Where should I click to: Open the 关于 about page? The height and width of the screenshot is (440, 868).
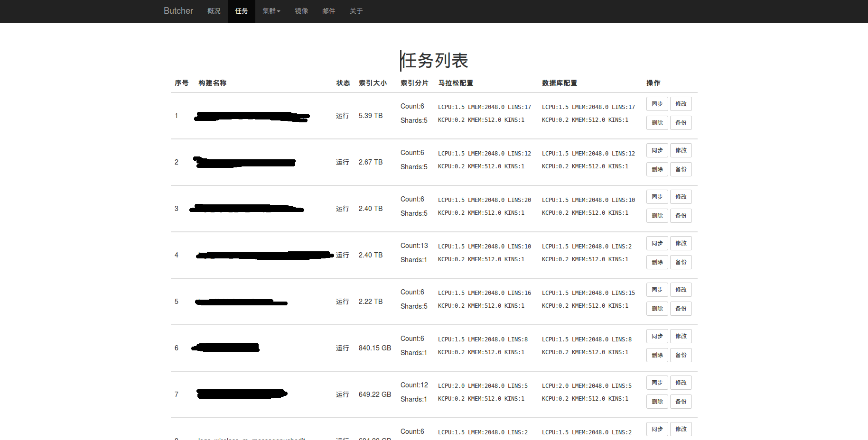356,11
